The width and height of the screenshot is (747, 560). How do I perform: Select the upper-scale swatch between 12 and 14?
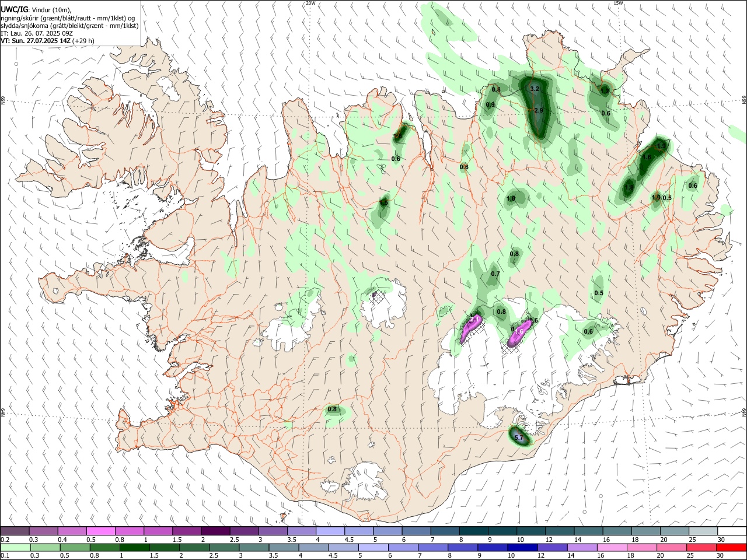click(560, 531)
